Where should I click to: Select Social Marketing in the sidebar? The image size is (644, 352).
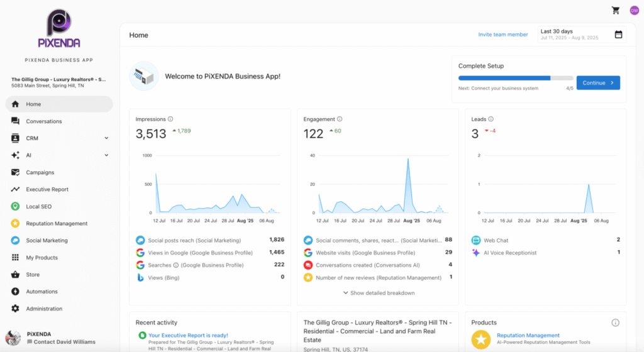(47, 241)
